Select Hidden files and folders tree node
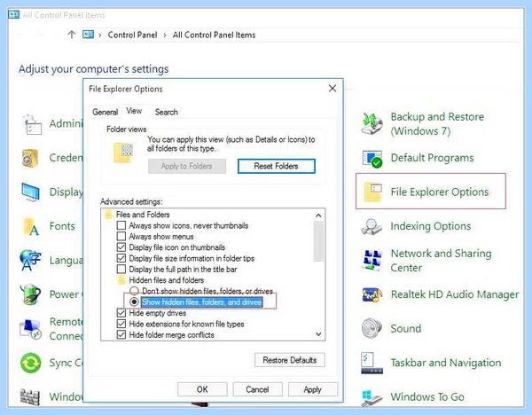The image size is (532, 415). [x=167, y=280]
